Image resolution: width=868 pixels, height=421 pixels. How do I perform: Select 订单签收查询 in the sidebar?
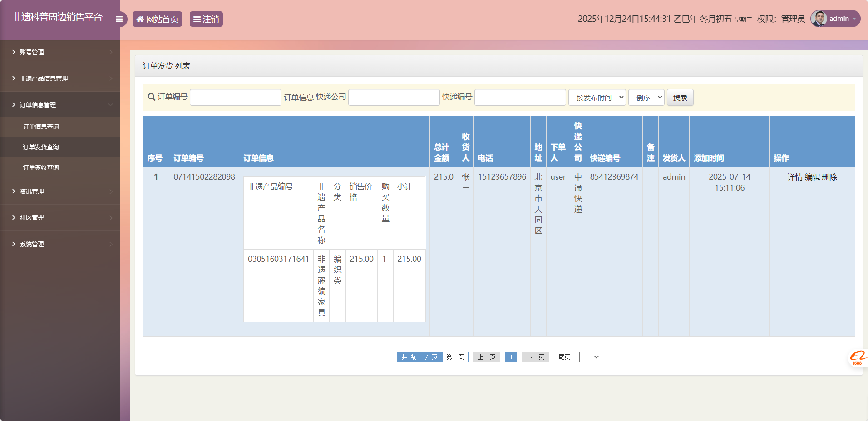(41, 167)
